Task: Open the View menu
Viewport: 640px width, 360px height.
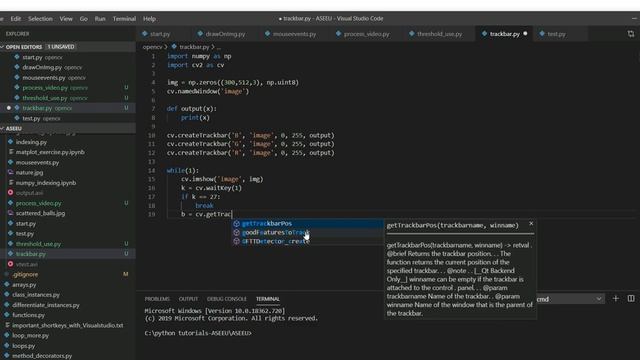Action: click(66, 19)
